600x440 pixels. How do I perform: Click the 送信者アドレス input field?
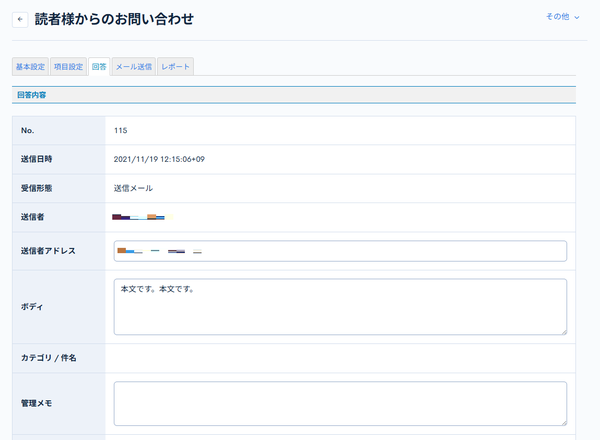click(340, 251)
